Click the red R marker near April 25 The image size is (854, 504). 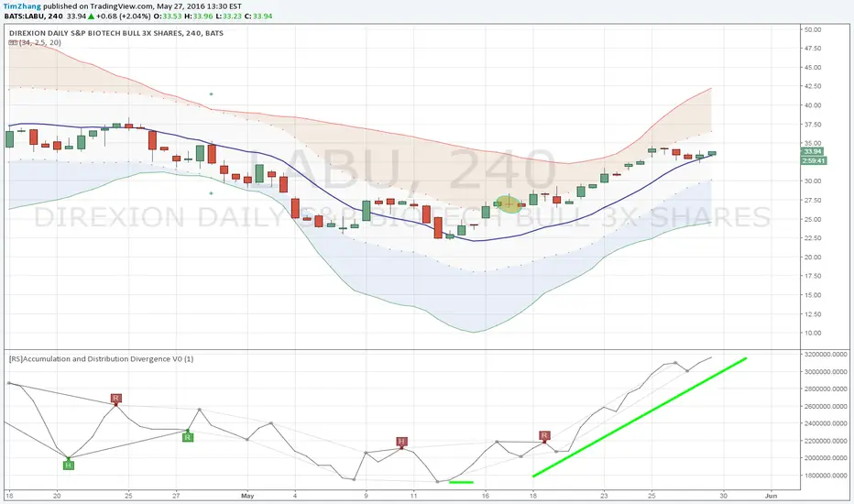[x=115, y=399]
